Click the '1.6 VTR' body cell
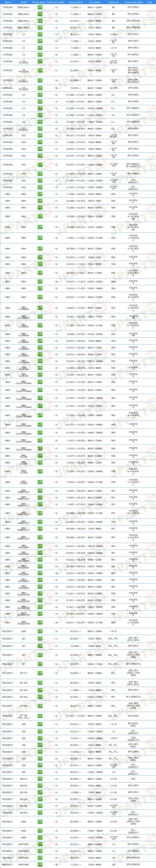Screen dimensions: 156x868 (x=114, y=88)
